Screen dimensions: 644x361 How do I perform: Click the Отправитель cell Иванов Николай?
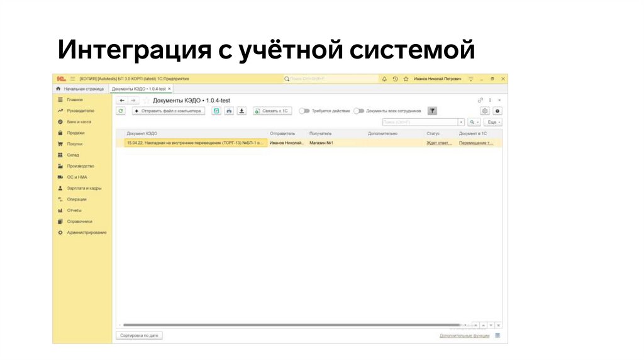pos(287,143)
